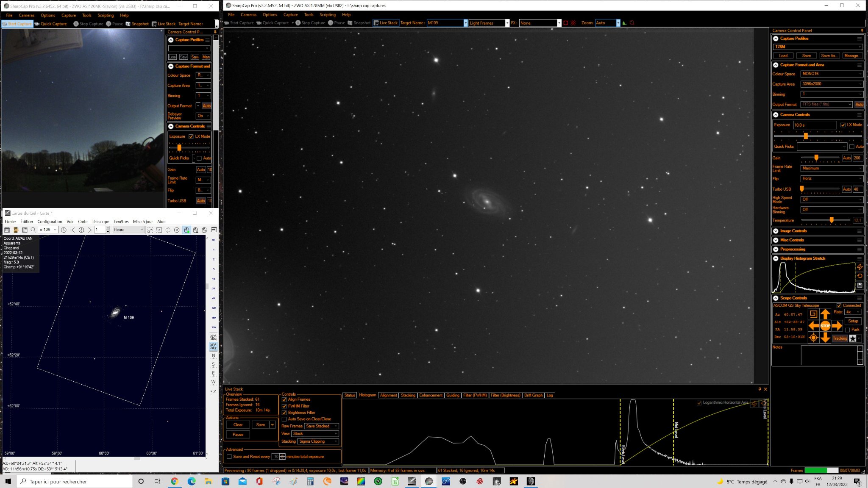The width and height of the screenshot is (868, 488).
Task: Click the orange STOP slew button
Action: pyautogui.click(x=825, y=326)
